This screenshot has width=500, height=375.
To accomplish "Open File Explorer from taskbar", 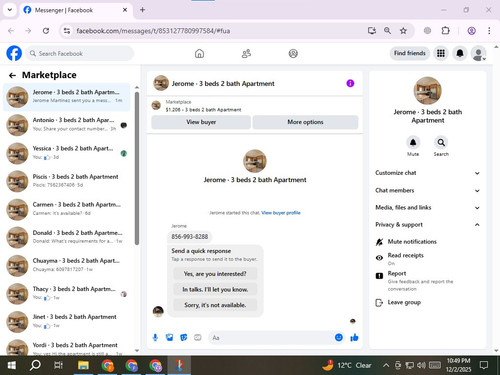I will pyautogui.click(x=83, y=365).
